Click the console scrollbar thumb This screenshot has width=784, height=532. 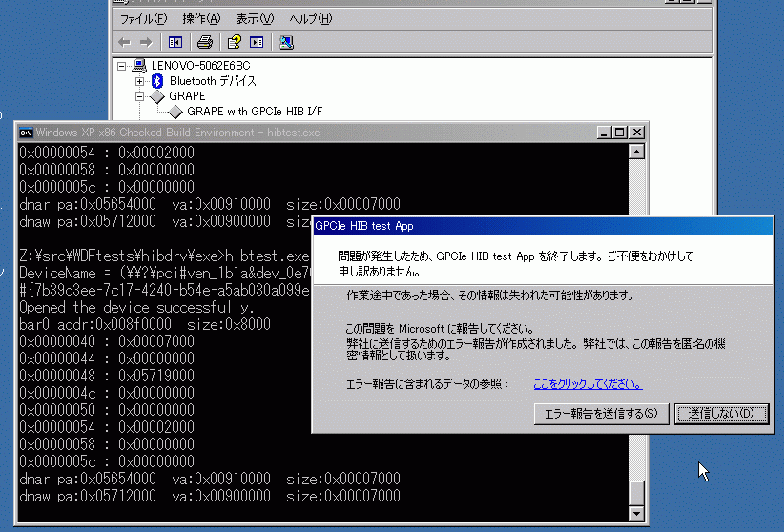click(x=636, y=493)
